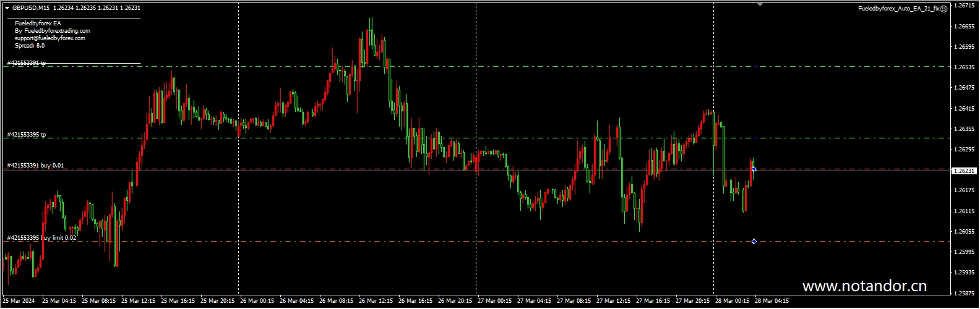Click the 1.26535 price scale label
Image resolution: width=980 pixels, height=309 pixels.
click(x=965, y=67)
